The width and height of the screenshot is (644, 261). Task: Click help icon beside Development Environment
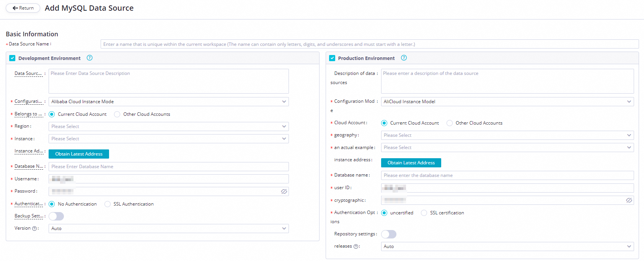tap(90, 58)
